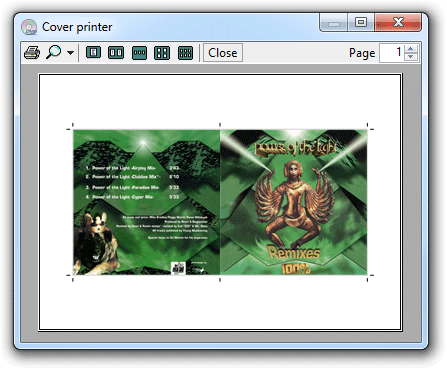The width and height of the screenshot is (447, 369).
Task: Select the four pages view layout
Action: [x=162, y=53]
